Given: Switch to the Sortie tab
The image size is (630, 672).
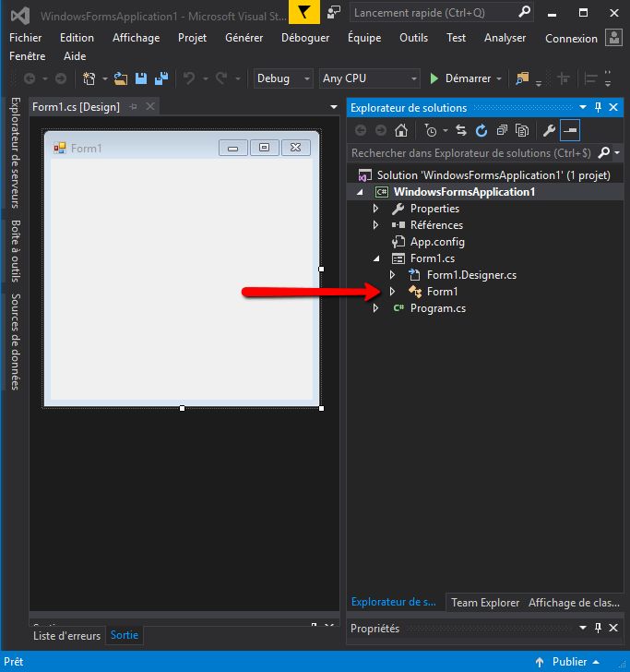Looking at the screenshot, I should click(125, 635).
